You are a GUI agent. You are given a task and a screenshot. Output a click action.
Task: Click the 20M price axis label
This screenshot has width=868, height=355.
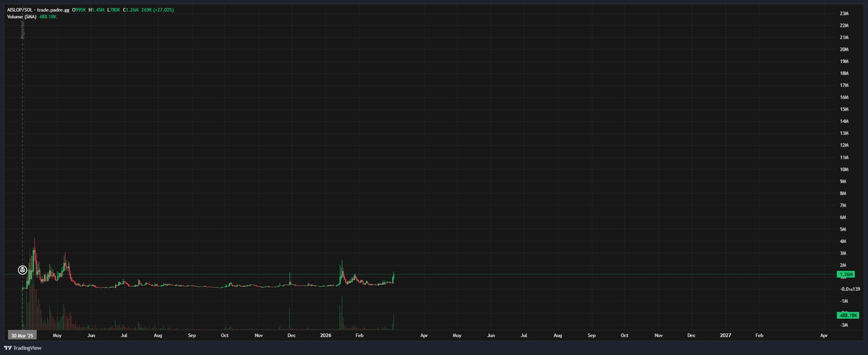pos(844,50)
